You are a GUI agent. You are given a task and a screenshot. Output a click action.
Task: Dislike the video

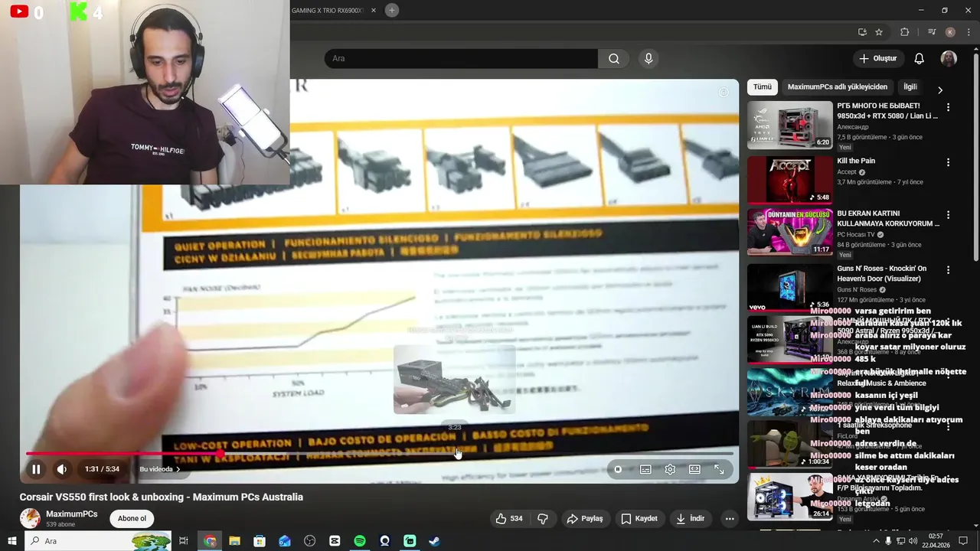(x=543, y=519)
